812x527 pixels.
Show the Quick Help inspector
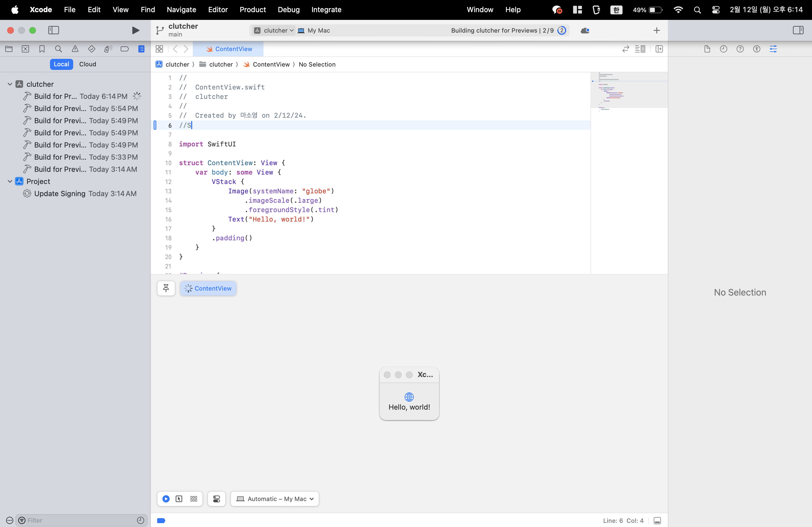click(x=740, y=49)
